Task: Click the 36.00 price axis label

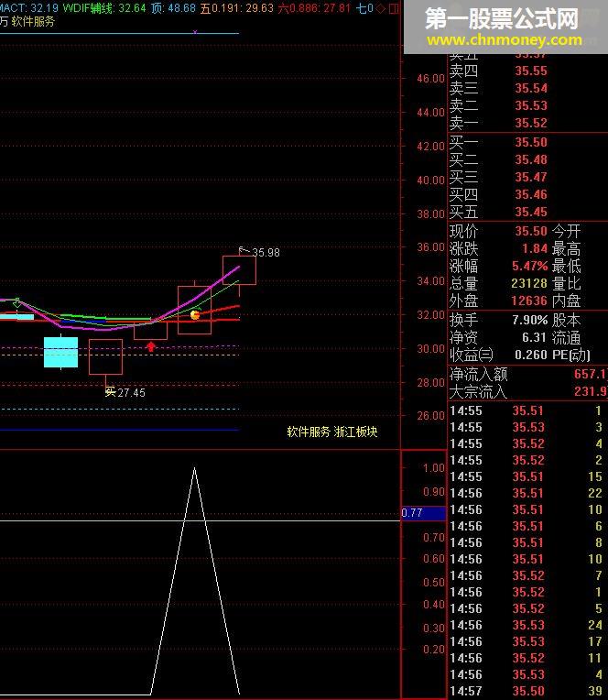Action: 431,247
